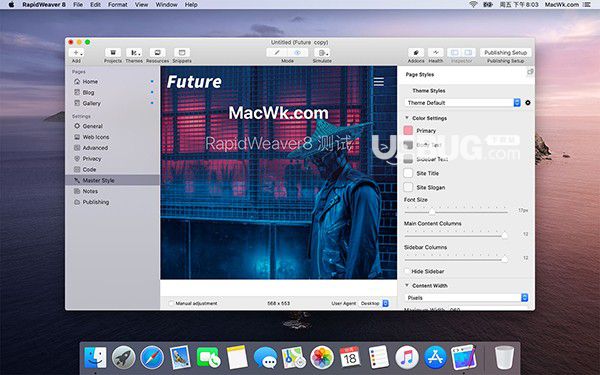Open the RapidWeaver 8 application menu
Viewport: 600px width, 375px height.
pyautogui.click(x=44, y=5)
